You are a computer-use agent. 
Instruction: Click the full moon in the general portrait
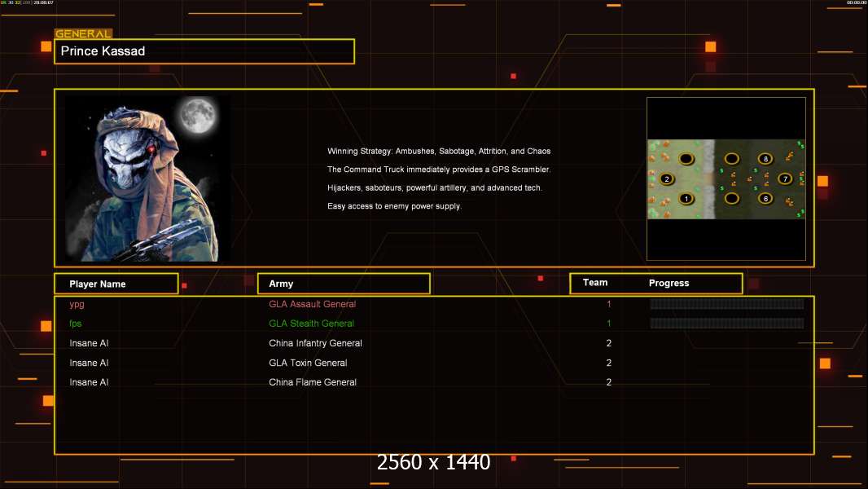(x=198, y=115)
